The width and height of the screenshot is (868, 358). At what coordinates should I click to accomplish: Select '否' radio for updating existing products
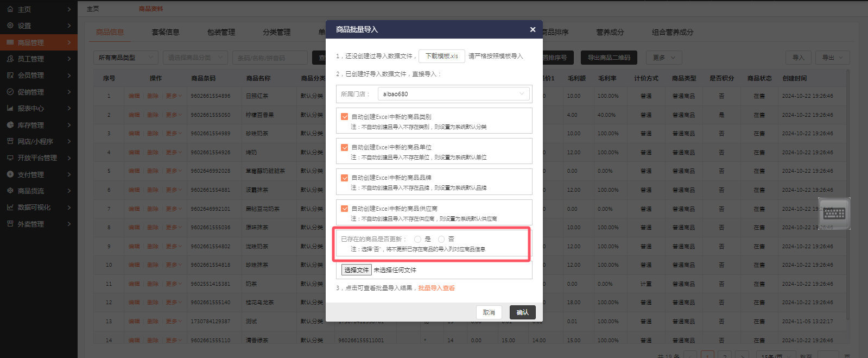click(x=441, y=239)
